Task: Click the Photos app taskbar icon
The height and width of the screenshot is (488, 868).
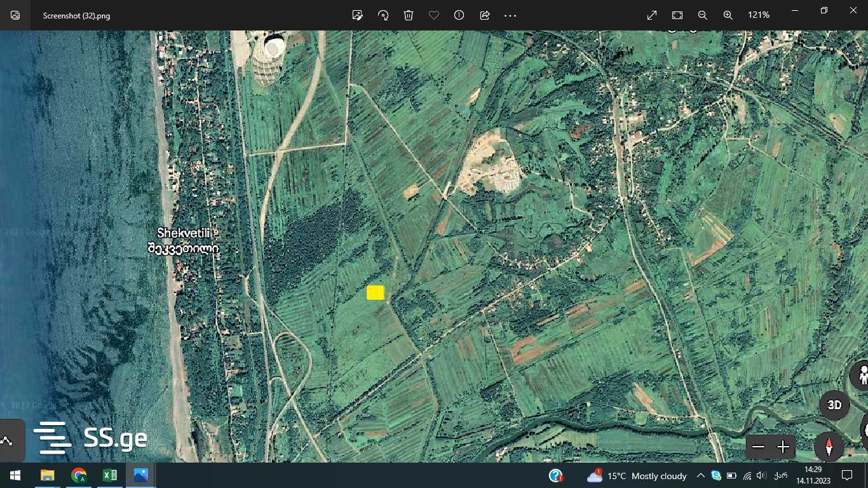Action: point(141,475)
